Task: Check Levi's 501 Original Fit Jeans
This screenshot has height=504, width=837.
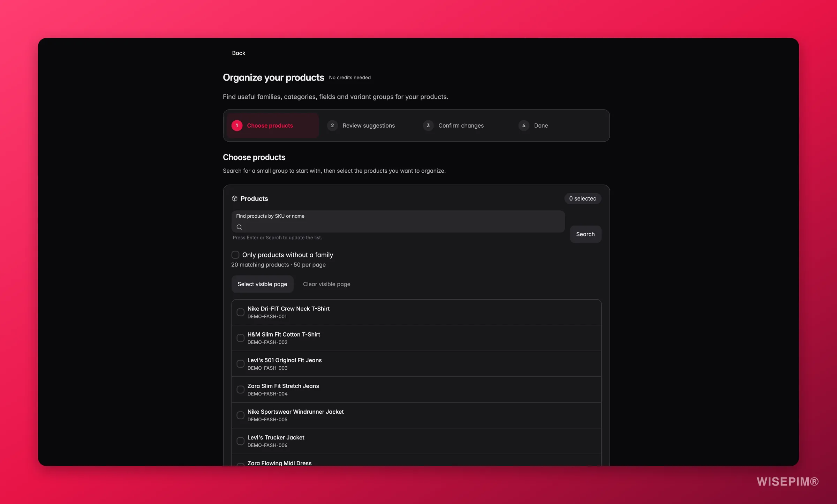Action: [x=240, y=364]
